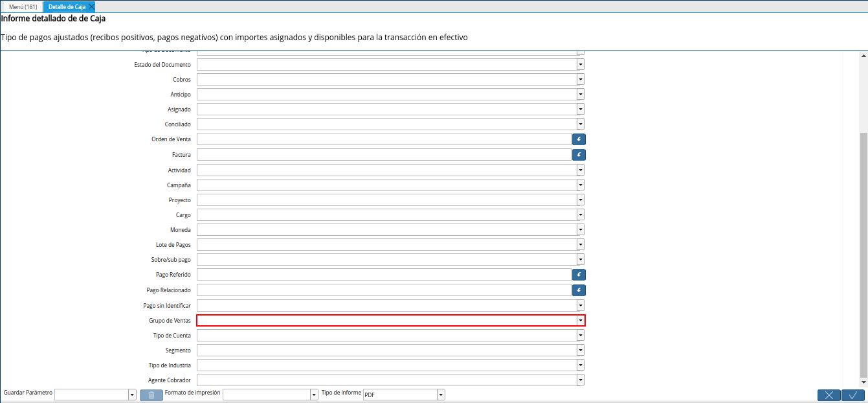Open the search icon beside Pago Relacionado
Viewport: 868px width, 403px height.
click(578, 290)
